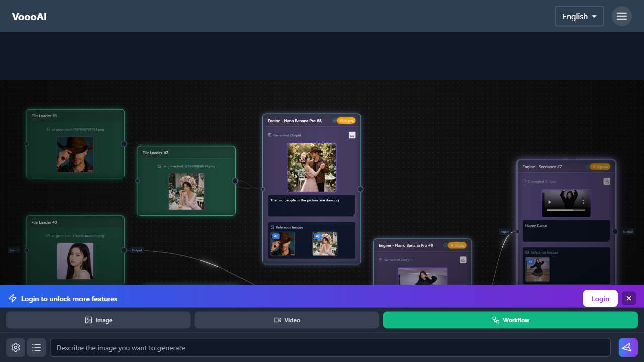
Task: Play the Happy Dance video preview
Action: [550, 202]
